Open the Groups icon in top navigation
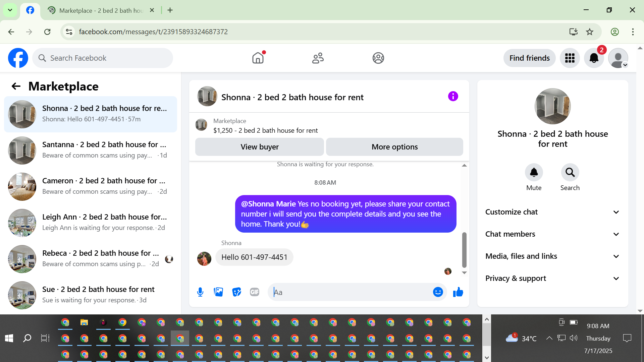644x362 pixels. 378,58
